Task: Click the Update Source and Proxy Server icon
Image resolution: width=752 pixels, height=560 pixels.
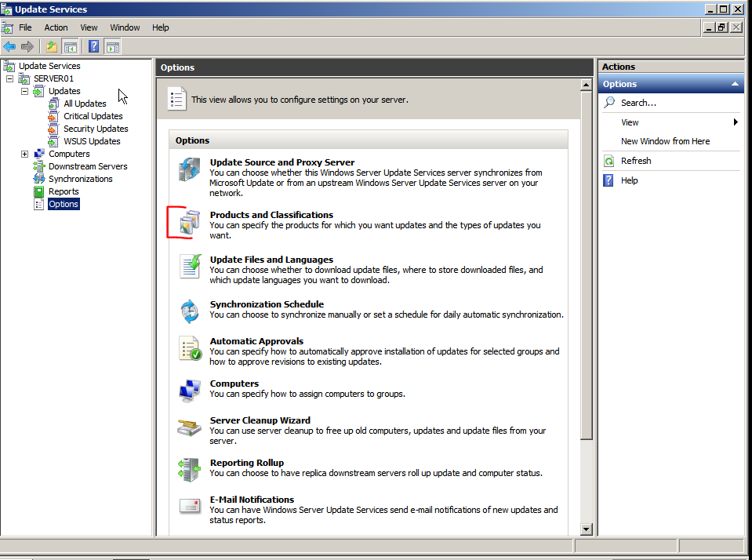Action: pos(190,169)
